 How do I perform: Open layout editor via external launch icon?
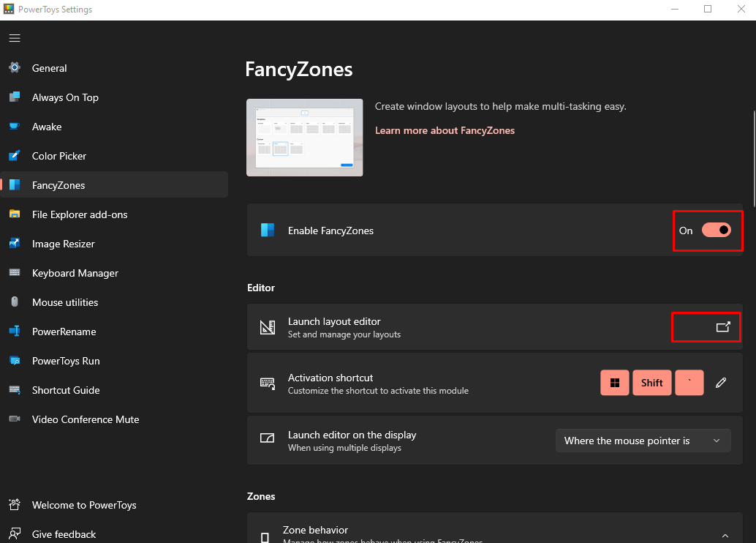(x=722, y=327)
